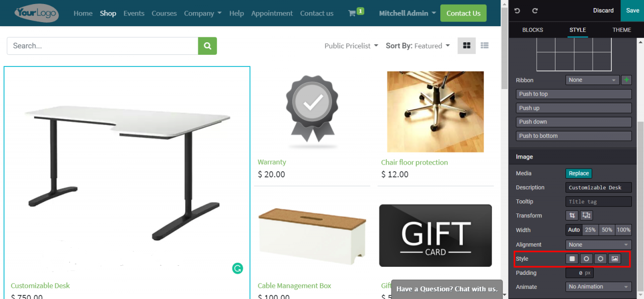Switch to grid view layout
644x299 pixels.
coord(466,45)
